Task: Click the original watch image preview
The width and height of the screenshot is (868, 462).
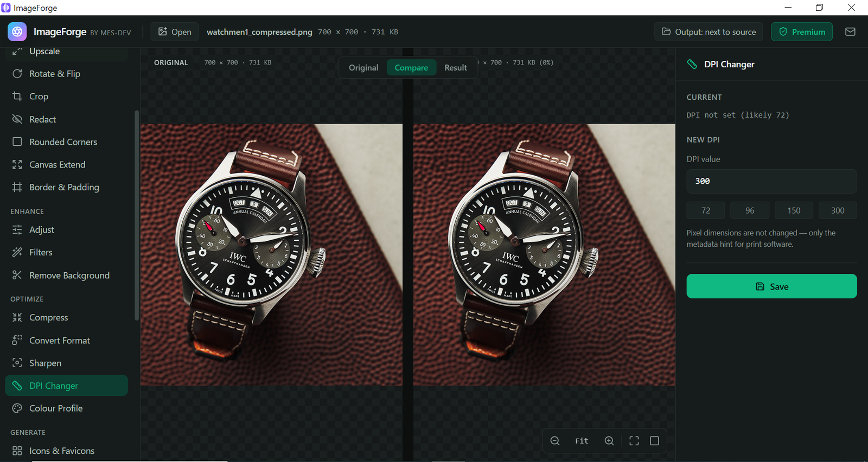Action: [271, 255]
